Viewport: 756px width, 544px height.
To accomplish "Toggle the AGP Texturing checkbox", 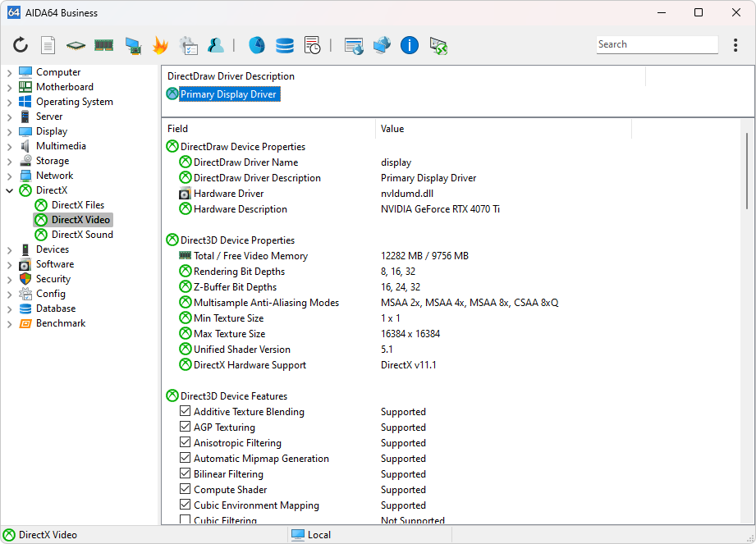I will click(x=185, y=427).
